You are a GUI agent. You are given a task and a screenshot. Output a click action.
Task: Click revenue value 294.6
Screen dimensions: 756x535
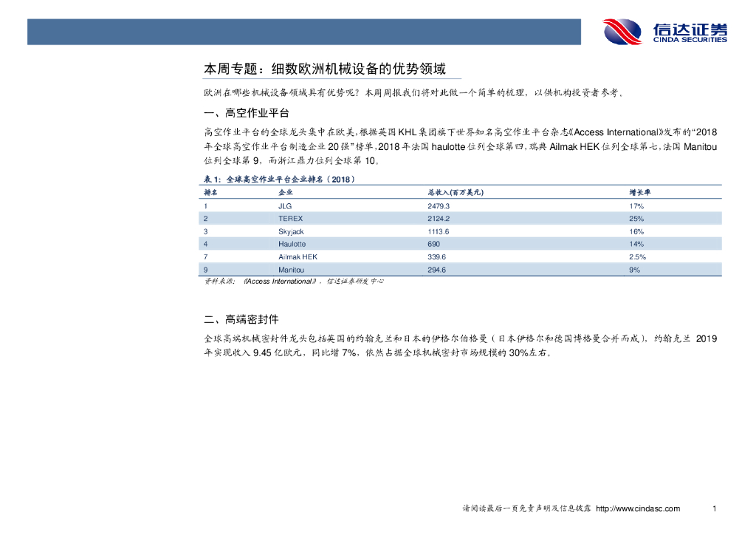pyautogui.click(x=436, y=270)
